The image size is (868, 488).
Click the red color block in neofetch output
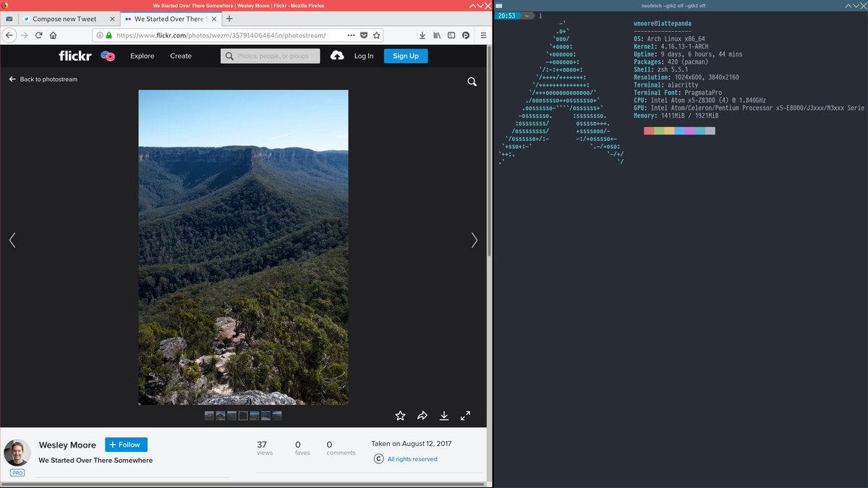(x=649, y=131)
